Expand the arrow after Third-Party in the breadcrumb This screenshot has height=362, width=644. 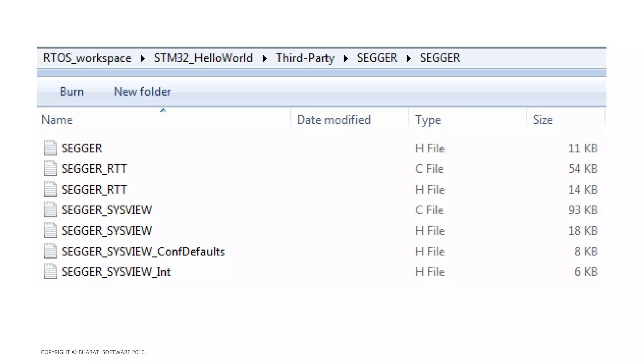coord(346,59)
